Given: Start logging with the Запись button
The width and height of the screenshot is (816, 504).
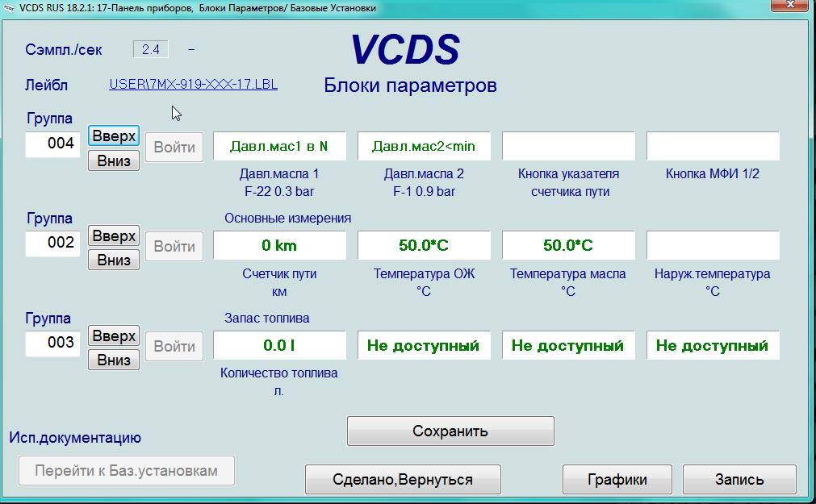Looking at the screenshot, I should [x=739, y=480].
